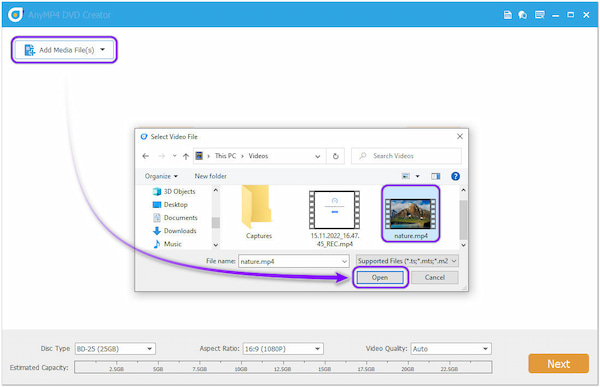Open the Aspect Ratio dropdown
The height and width of the screenshot is (387, 600).
click(x=283, y=349)
